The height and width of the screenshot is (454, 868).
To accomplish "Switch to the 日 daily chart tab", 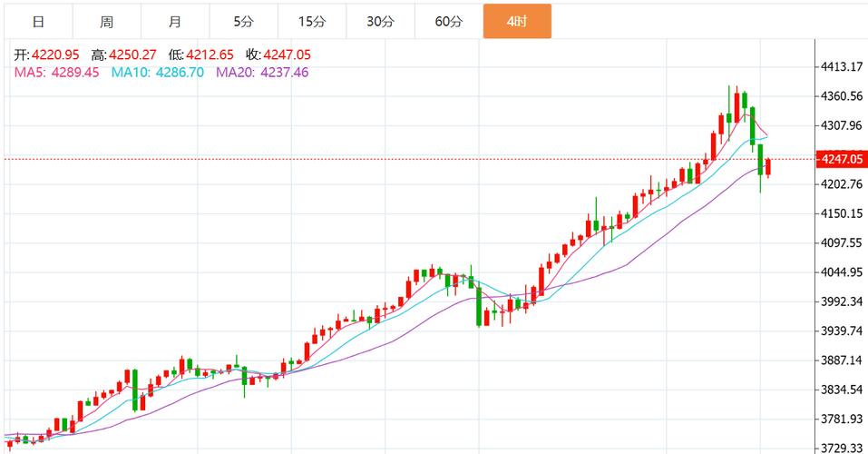I will 38,22.
